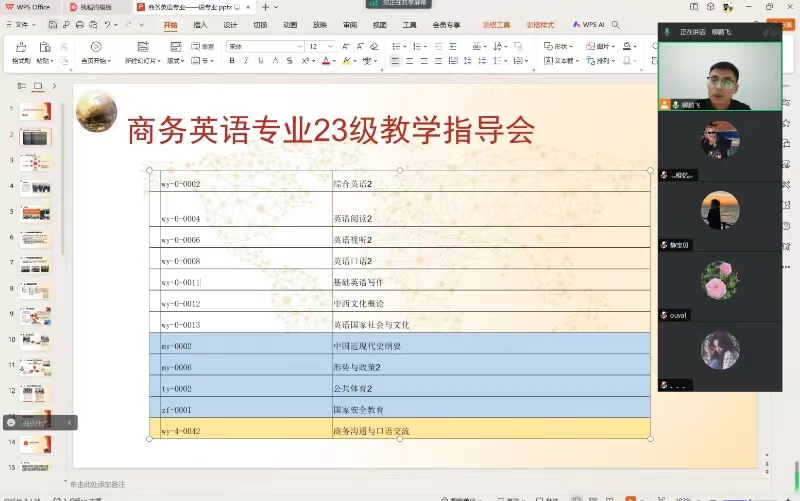Select slide 12 thumbnail in slide panel
Screen dimensions: 800x501
coord(36,391)
